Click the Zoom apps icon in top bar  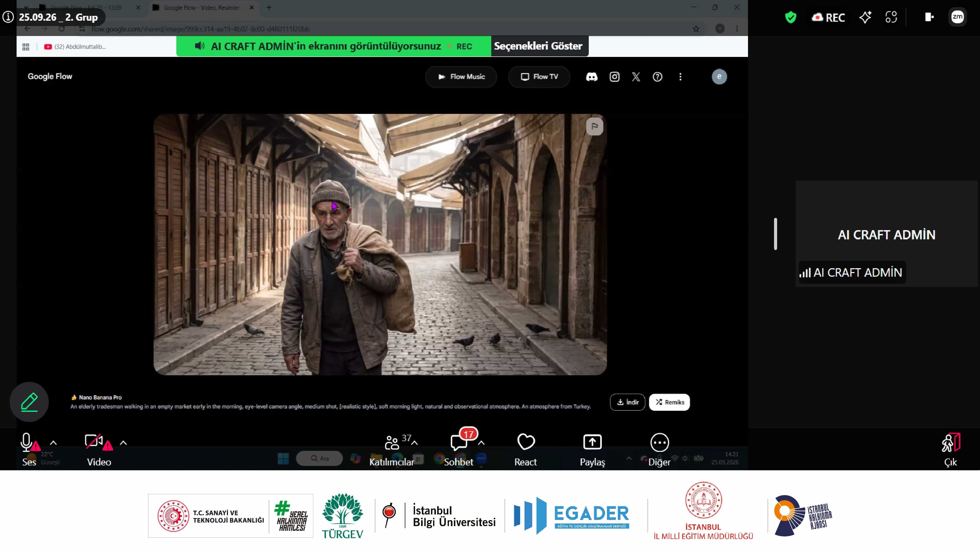(891, 17)
